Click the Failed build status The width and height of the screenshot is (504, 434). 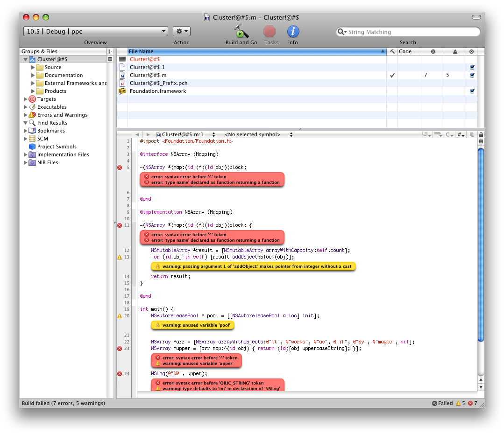click(x=442, y=403)
